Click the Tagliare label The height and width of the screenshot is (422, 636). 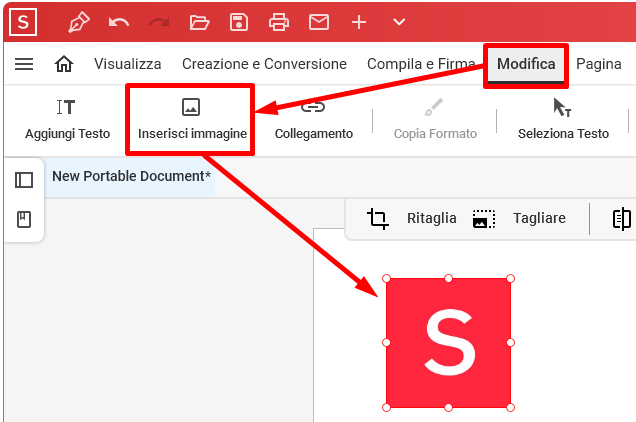point(539,218)
